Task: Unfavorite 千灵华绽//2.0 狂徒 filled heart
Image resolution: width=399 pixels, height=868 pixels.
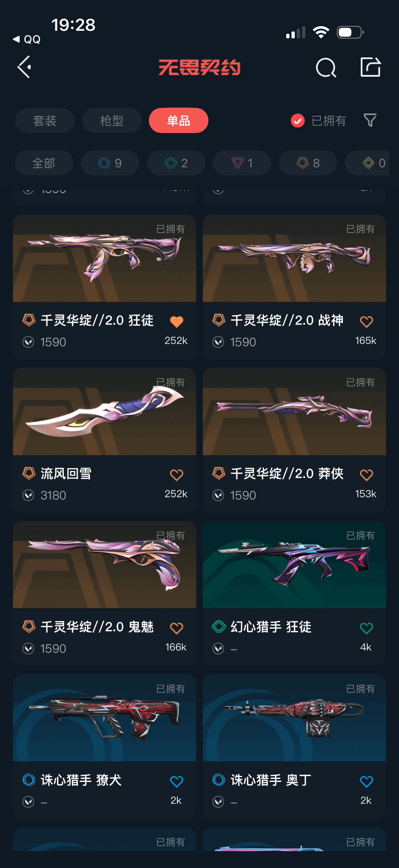Action: coord(177,322)
